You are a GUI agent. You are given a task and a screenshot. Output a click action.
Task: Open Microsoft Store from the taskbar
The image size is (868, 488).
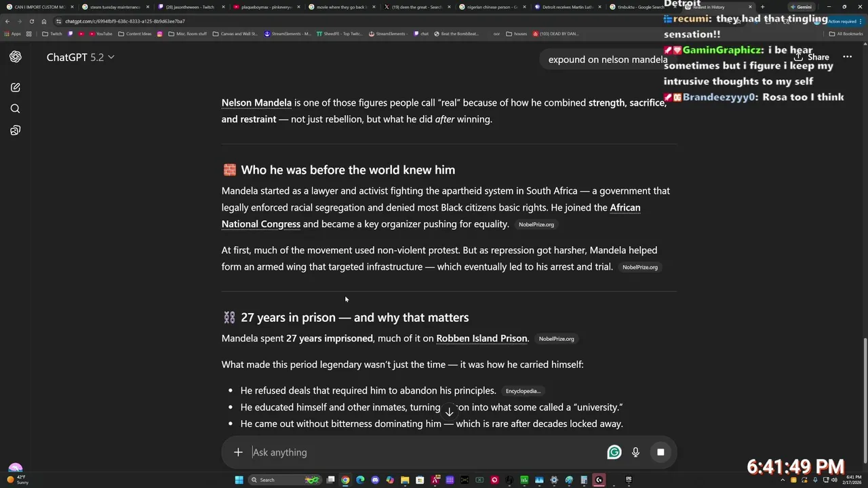[420, 480]
